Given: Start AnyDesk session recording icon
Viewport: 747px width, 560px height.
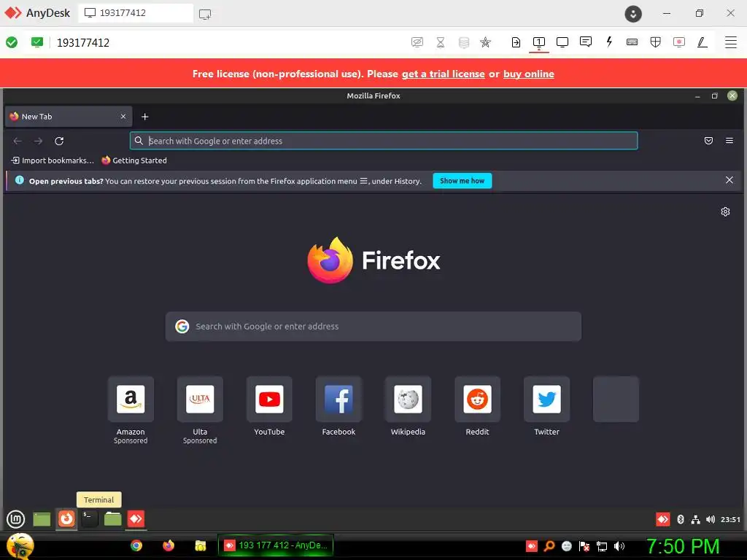Looking at the screenshot, I should point(679,42).
